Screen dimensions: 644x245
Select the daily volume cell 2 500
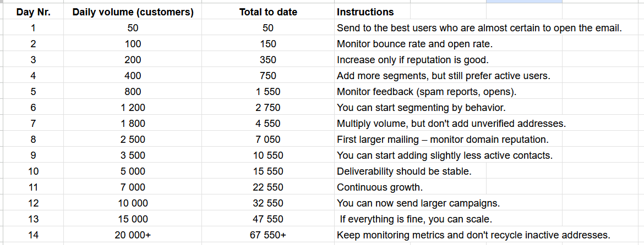(133, 140)
